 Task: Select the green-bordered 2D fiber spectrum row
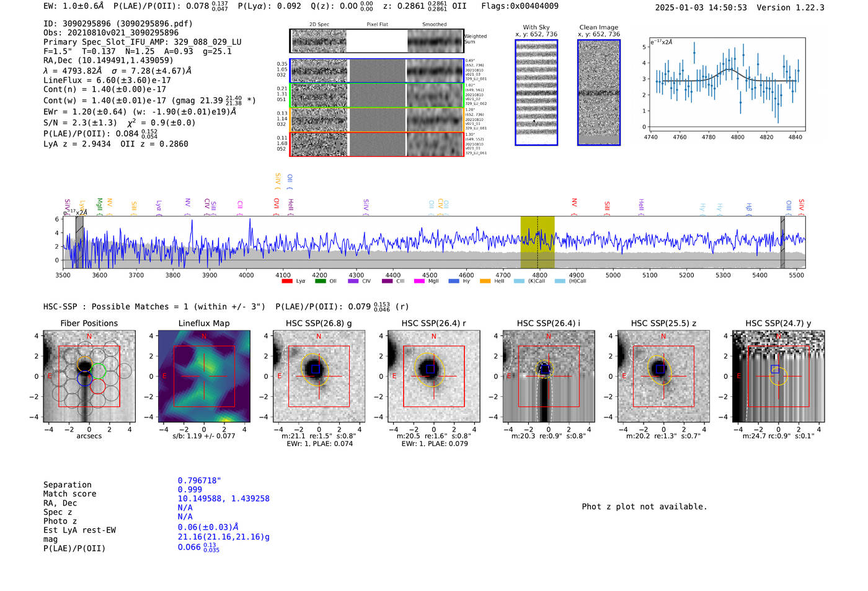click(376, 96)
